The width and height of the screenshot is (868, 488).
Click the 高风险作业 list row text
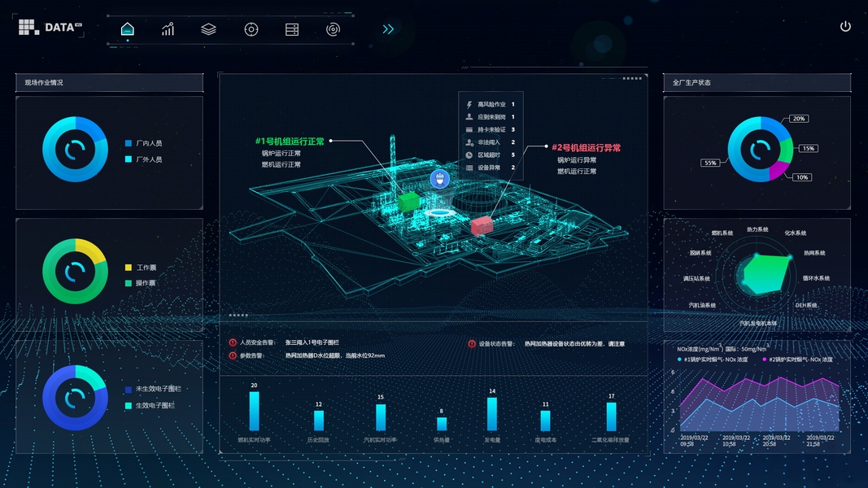[491, 104]
